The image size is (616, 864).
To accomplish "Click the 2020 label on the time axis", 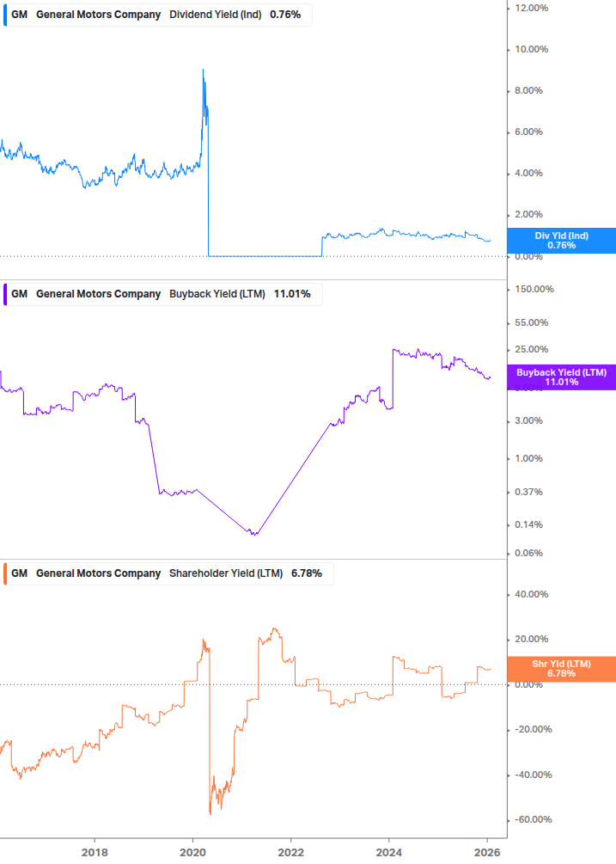I will (192, 854).
